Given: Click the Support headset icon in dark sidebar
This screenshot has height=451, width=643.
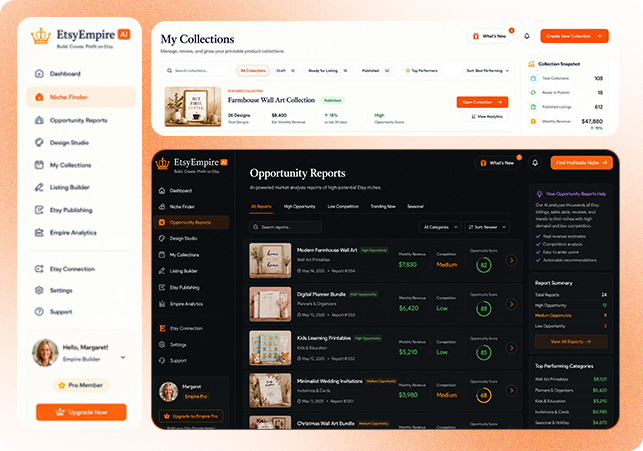Looking at the screenshot, I should pos(162,360).
